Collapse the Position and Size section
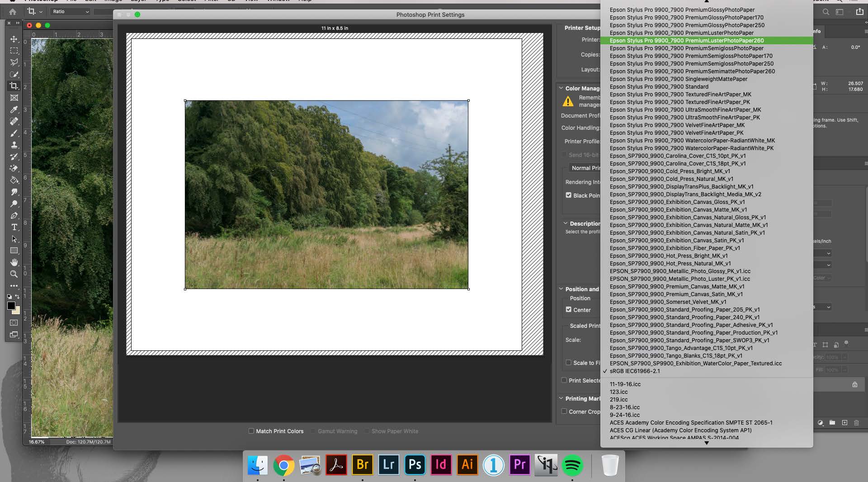Image resolution: width=868 pixels, height=482 pixels. point(561,289)
